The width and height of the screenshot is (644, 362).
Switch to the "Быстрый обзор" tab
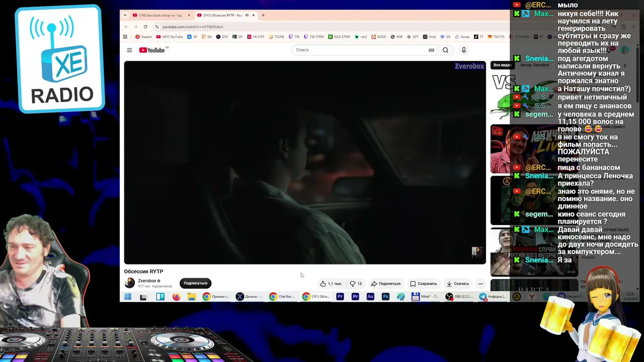click(160, 15)
